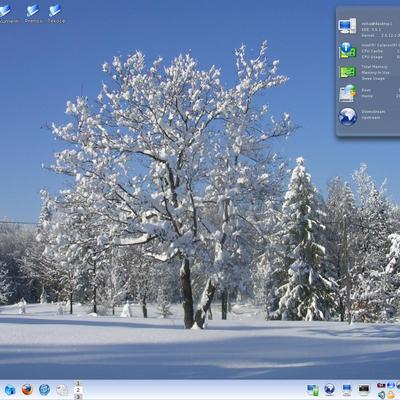Viewport: 400px width, 400px height.
Task: Click the dark purple system tray icon
Action: [x=381, y=385]
